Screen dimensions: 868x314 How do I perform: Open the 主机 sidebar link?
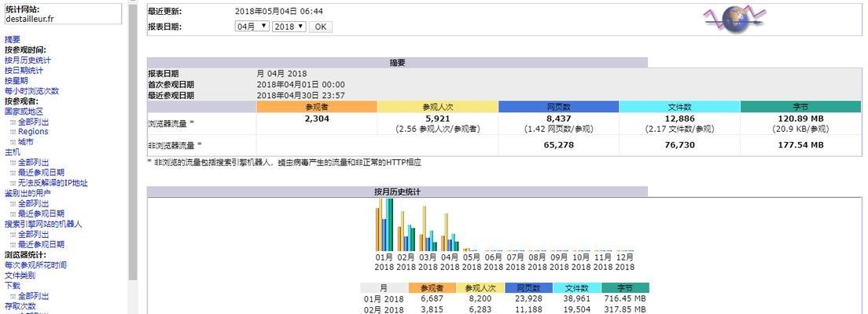[12, 152]
